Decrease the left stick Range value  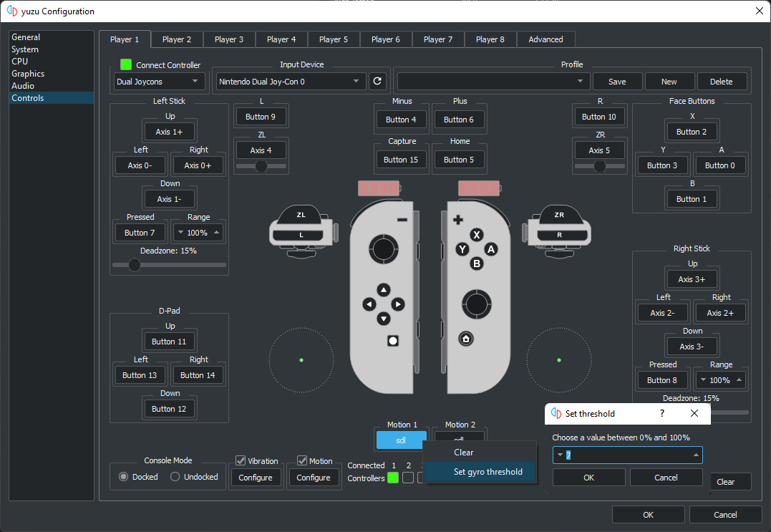(x=180, y=233)
